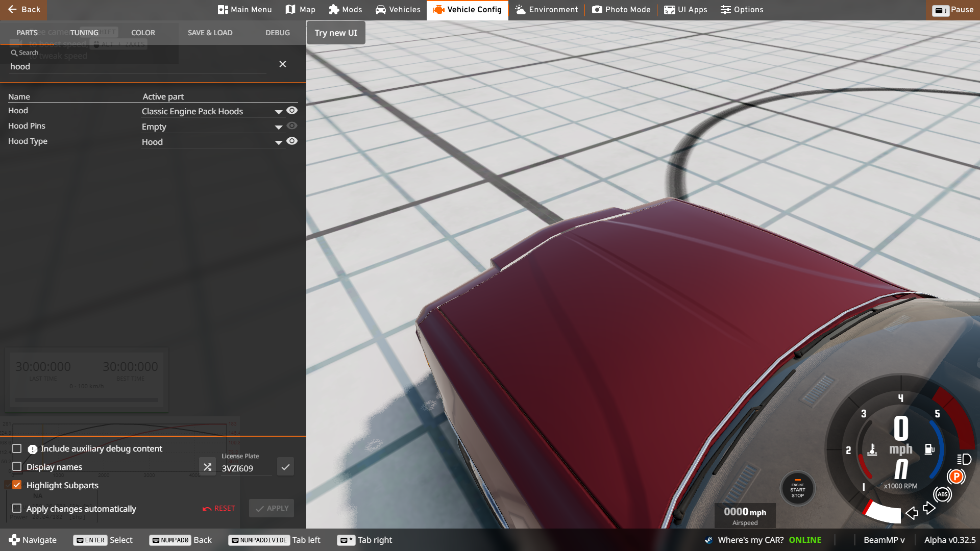Open the Photo Mode menu
The height and width of the screenshot is (551, 980).
tap(621, 10)
